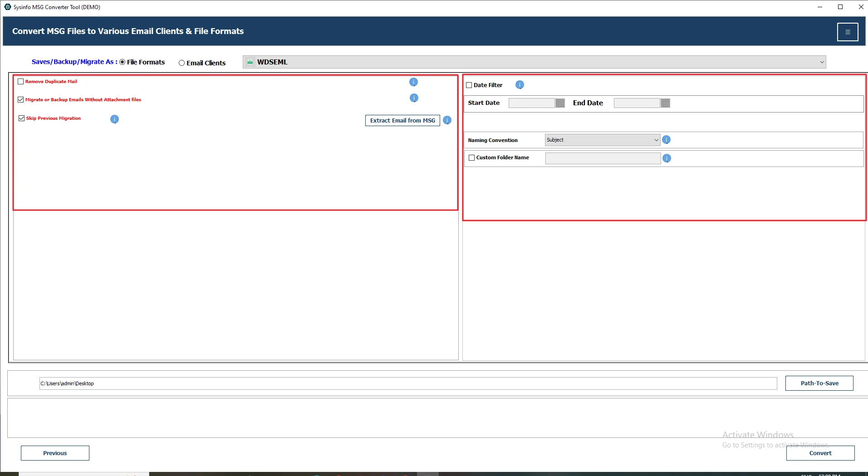Click the info icon beside Skip Previous Migration

coord(114,119)
